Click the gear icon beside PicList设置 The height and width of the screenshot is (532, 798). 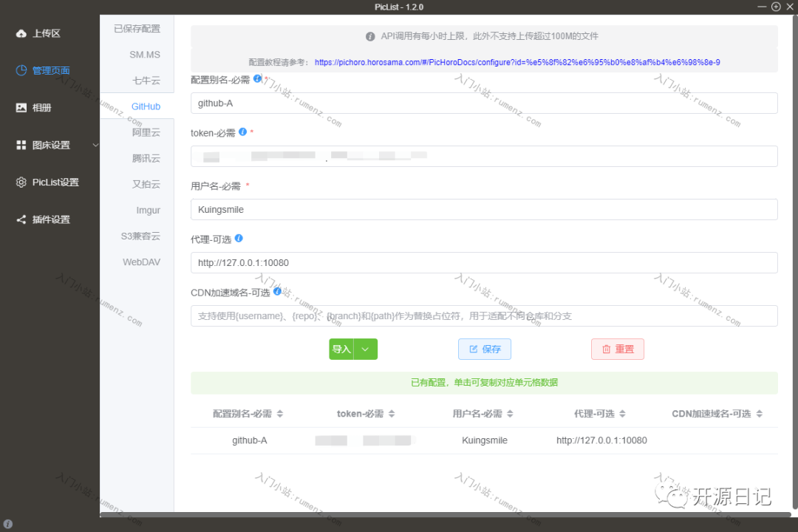pyautogui.click(x=21, y=183)
